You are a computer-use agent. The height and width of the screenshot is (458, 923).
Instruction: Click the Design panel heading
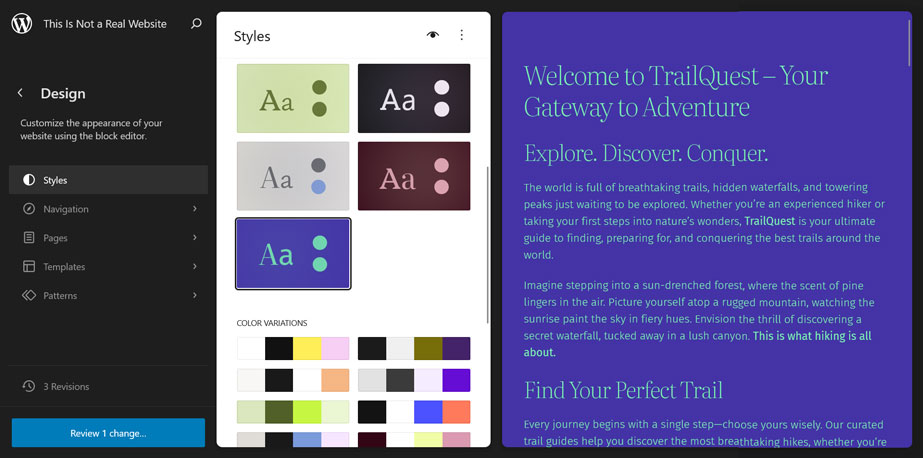click(x=63, y=94)
